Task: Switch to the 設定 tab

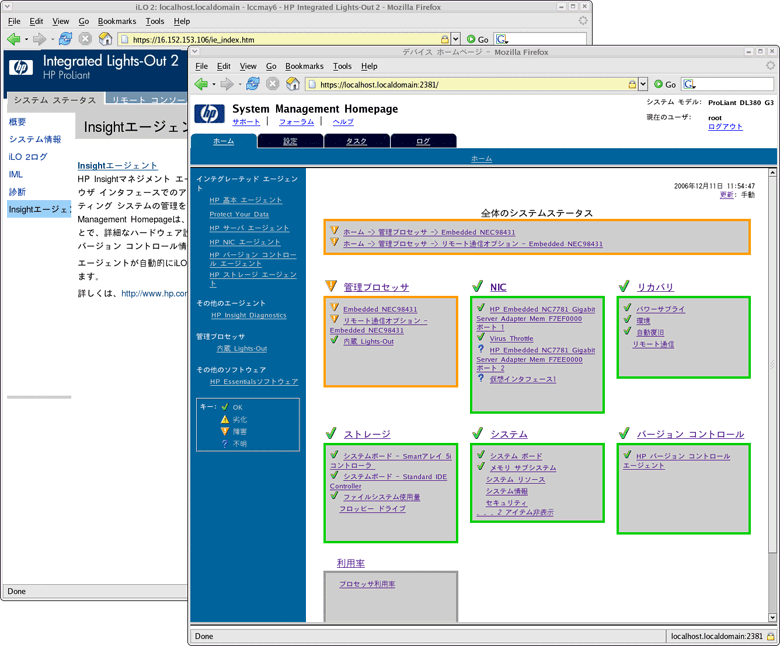Action: [290, 141]
